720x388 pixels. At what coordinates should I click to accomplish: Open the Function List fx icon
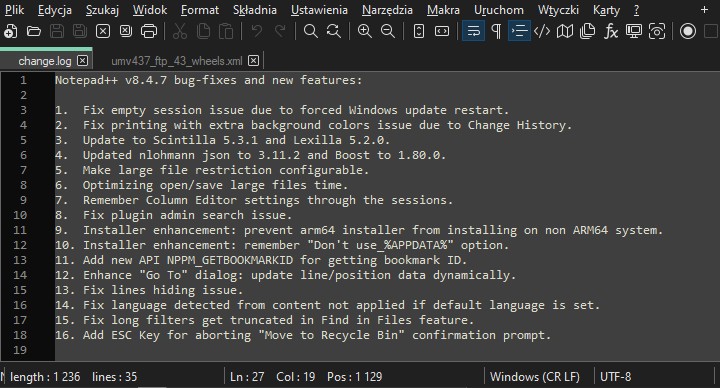pyautogui.click(x=611, y=31)
